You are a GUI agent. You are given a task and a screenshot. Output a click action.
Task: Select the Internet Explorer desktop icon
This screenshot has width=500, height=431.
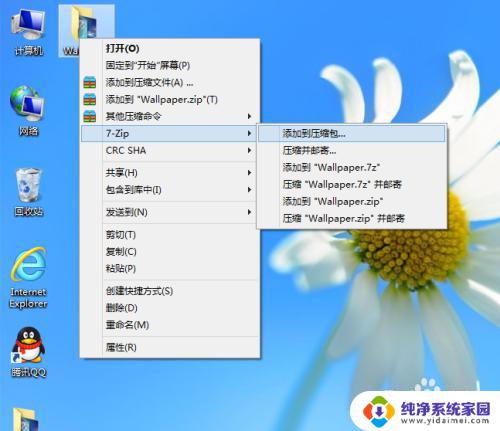click(x=29, y=277)
